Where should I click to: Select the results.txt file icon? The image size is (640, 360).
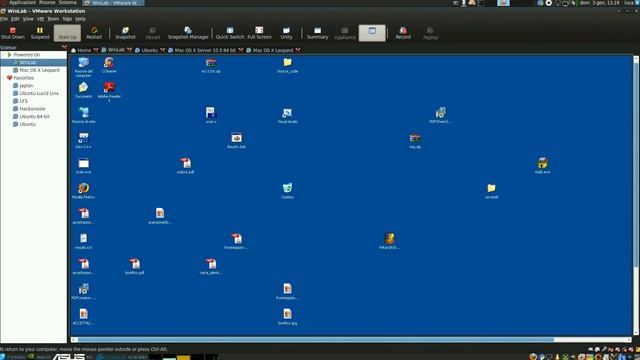(x=83, y=241)
